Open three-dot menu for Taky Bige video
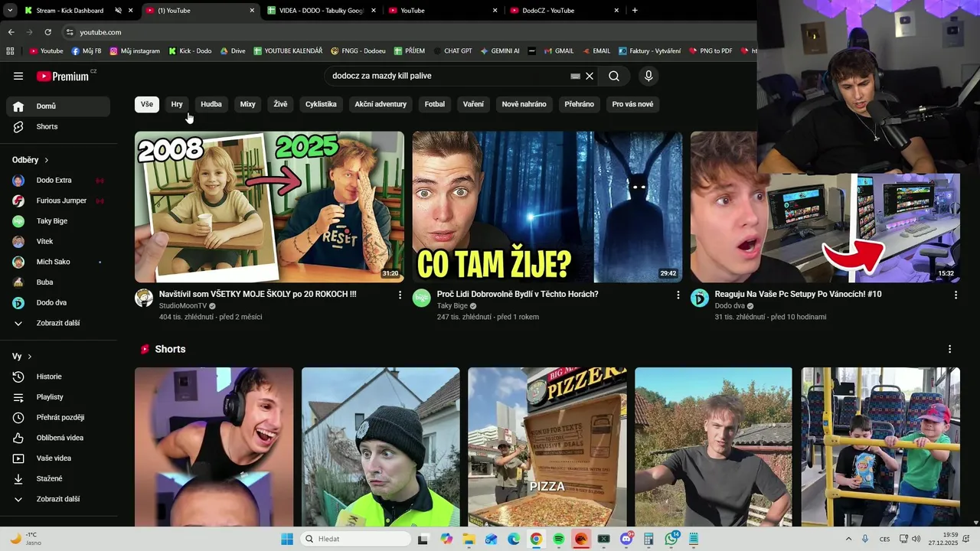 tap(678, 295)
